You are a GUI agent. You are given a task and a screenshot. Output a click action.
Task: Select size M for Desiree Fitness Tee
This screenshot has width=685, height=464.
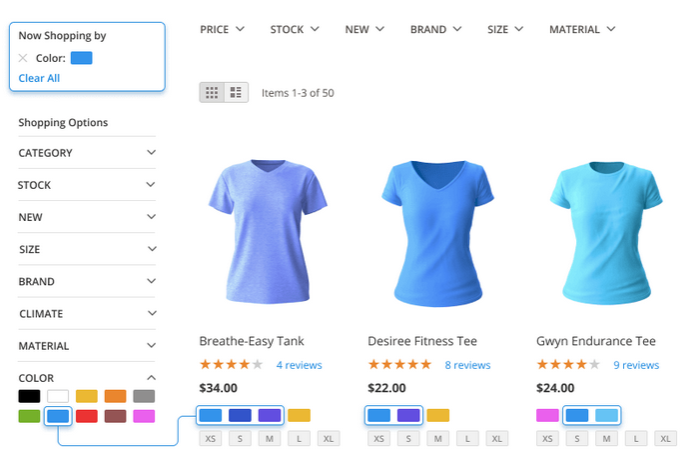(x=437, y=439)
